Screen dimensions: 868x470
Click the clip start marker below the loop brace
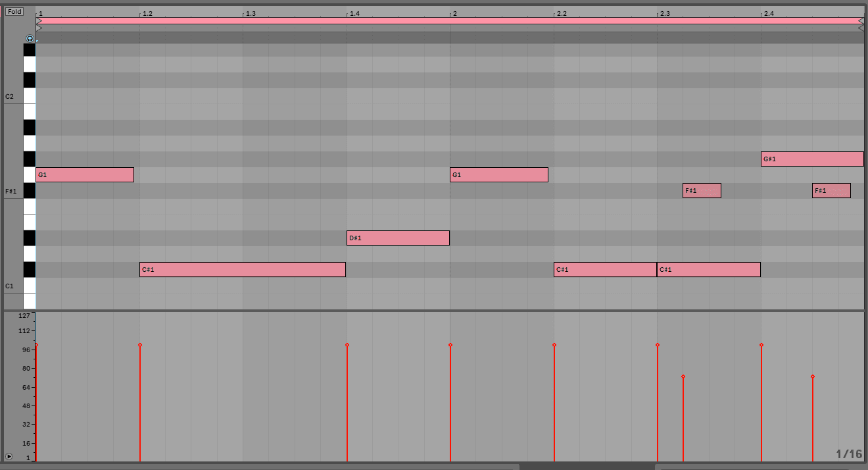39,28
